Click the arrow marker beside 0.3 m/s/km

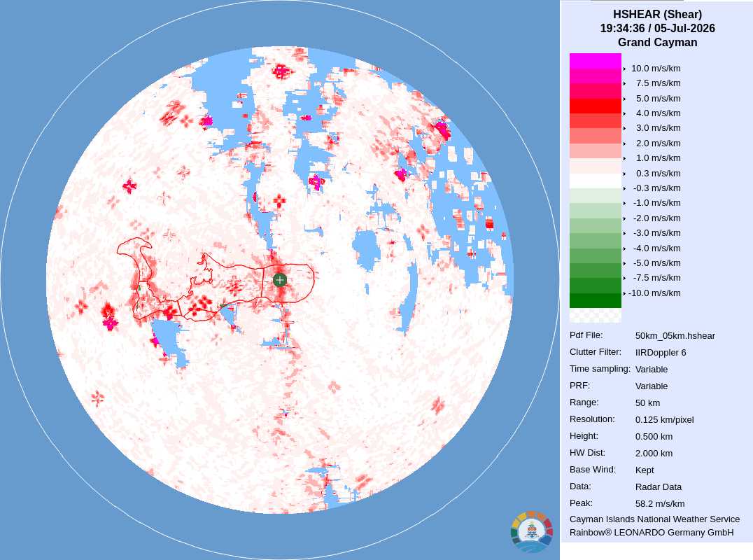(x=624, y=174)
